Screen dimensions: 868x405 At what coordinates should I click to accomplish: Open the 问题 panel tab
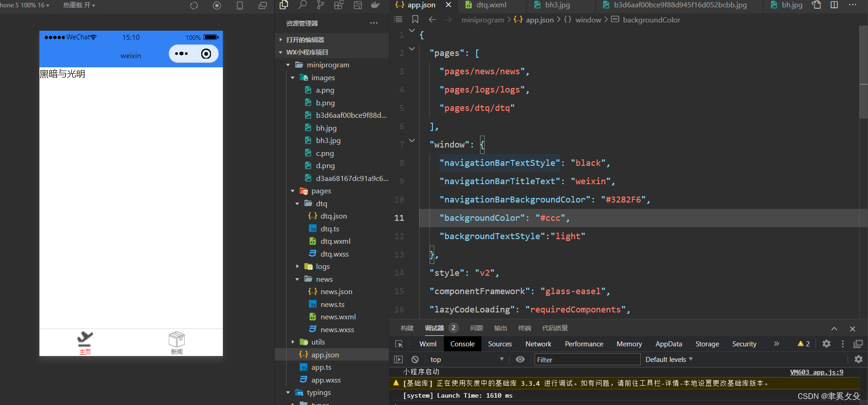(x=476, y=328)
